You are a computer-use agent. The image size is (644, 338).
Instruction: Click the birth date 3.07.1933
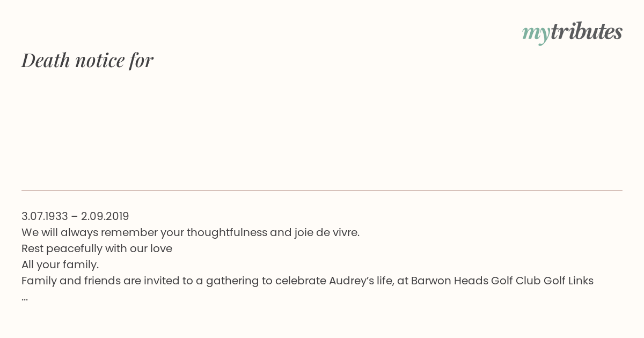point(45,216)
